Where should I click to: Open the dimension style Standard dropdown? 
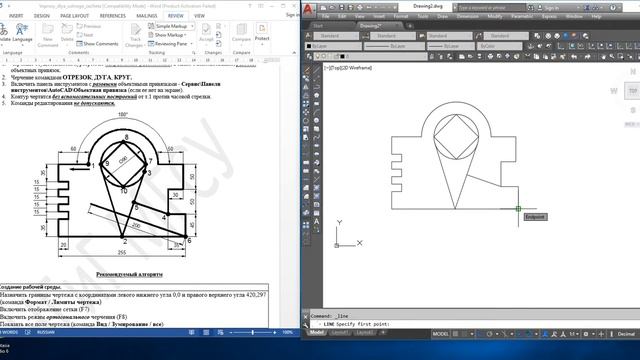(x=393, y=36)
